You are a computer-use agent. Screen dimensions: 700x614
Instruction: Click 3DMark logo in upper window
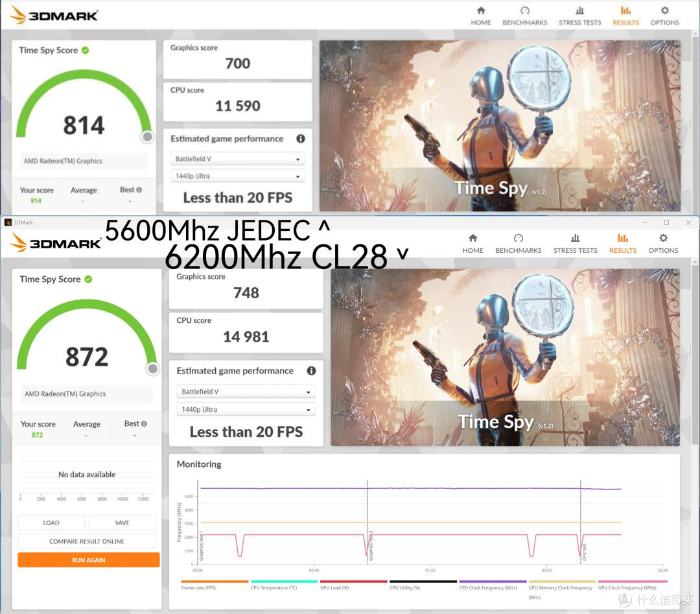click(x=53, y=15)
